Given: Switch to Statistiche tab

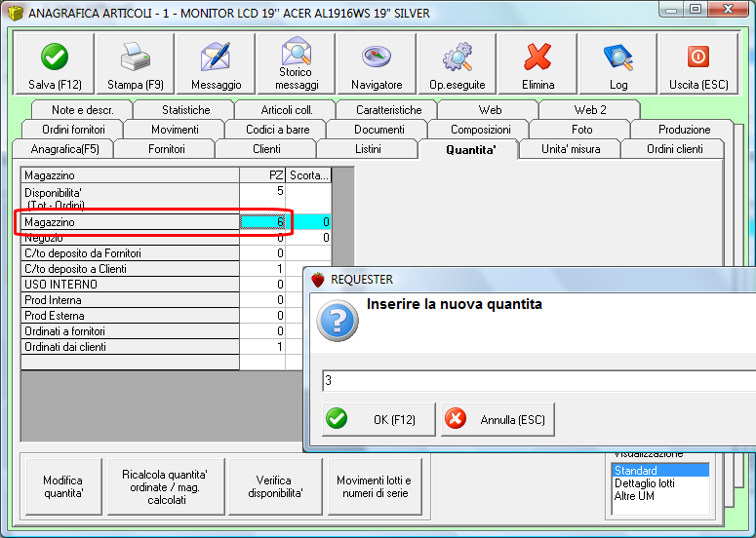Looking at the screenshot, I should tap(185, 110).
